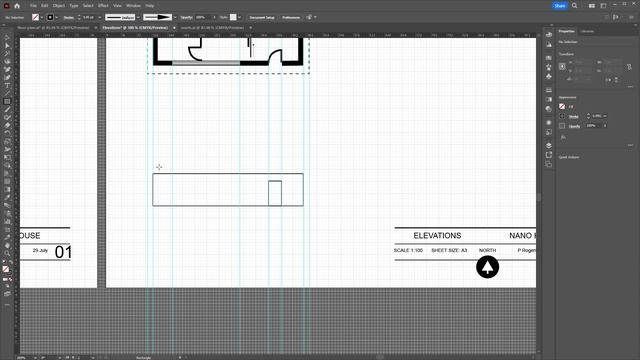Click the north arrow symbol on the artboard
The width and height of the screenshot is (640, 360).
pos(487,267)
